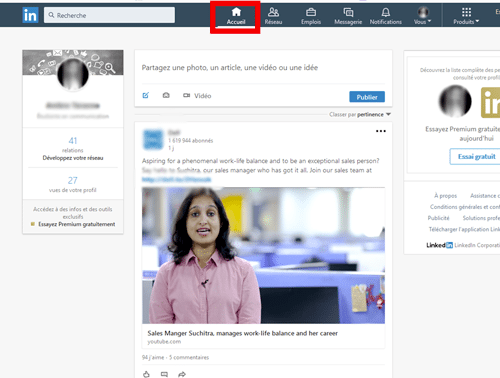Open the Réseau network tab
Viewport: 500px width, 378px height.
273,16
